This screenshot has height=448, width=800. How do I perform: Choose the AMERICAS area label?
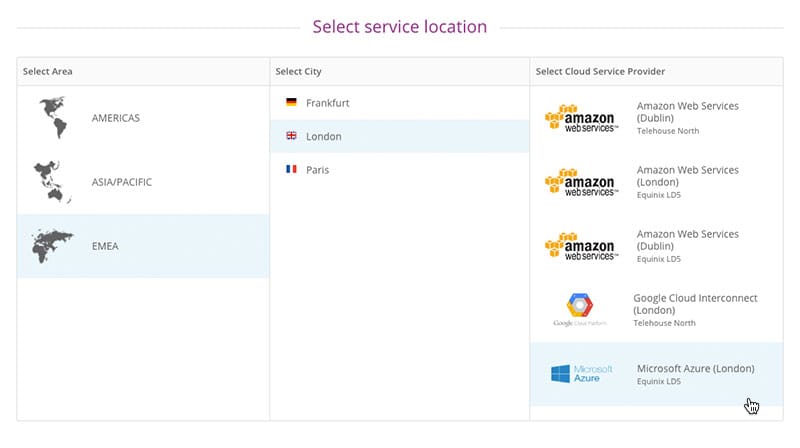[116, 118]
